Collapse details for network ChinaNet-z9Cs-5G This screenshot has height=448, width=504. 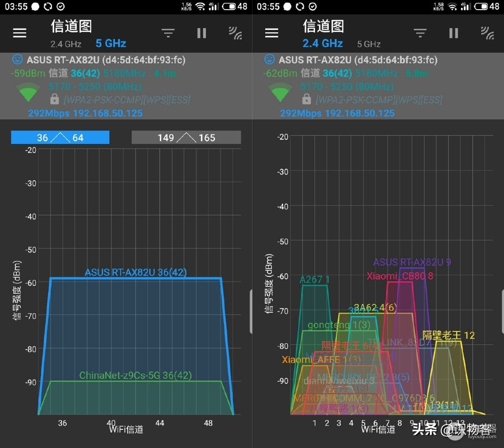pyautogui.click(x=136, y=375)
